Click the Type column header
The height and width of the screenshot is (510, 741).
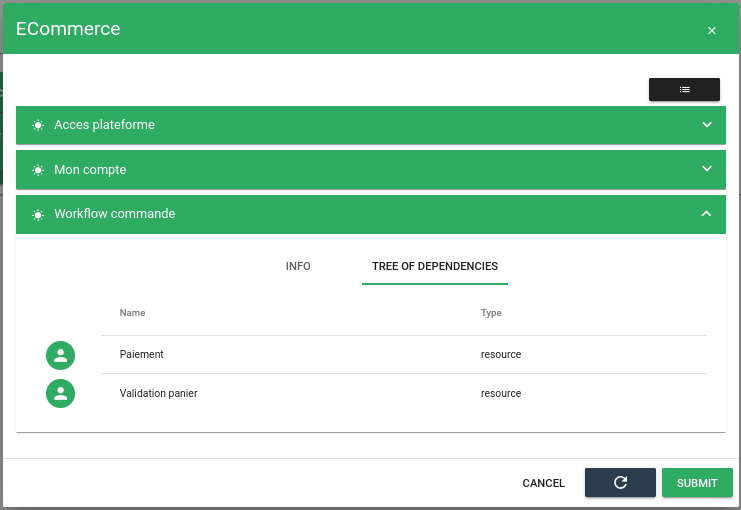coord(491,313)
